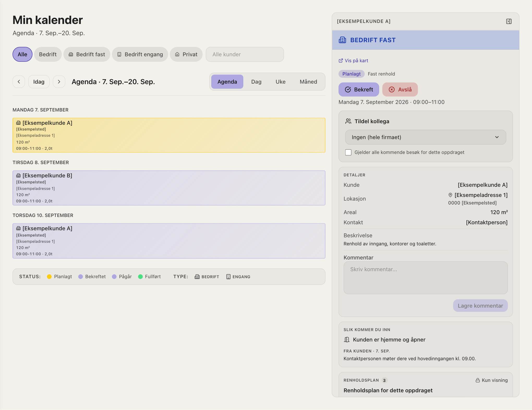Click the building icon on the Eksempelkunde B card
Image resolution: width=532 pixels, height=410 pixels.
point(19,175)
